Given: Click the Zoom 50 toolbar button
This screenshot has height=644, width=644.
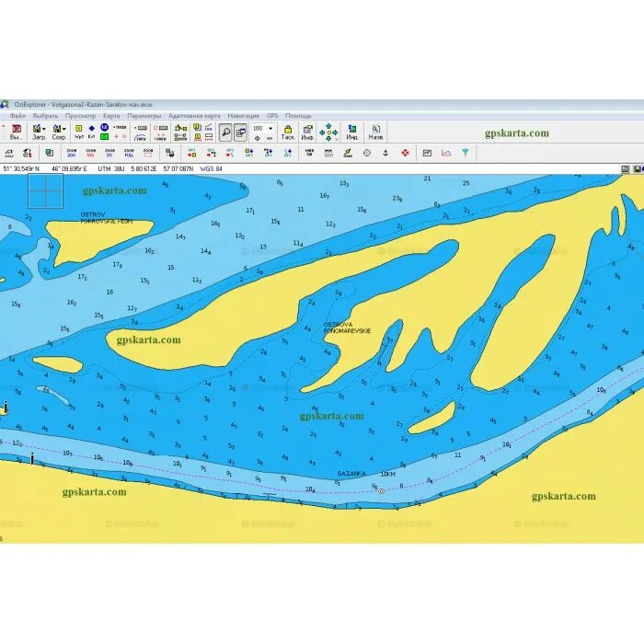Looking at the screenshot, I should 109,154.
